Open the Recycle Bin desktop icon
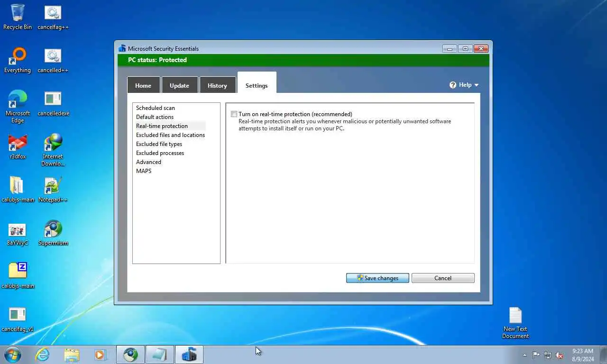Image resolution: width=607 pixels, height=364 pixels. click(18, 17)
